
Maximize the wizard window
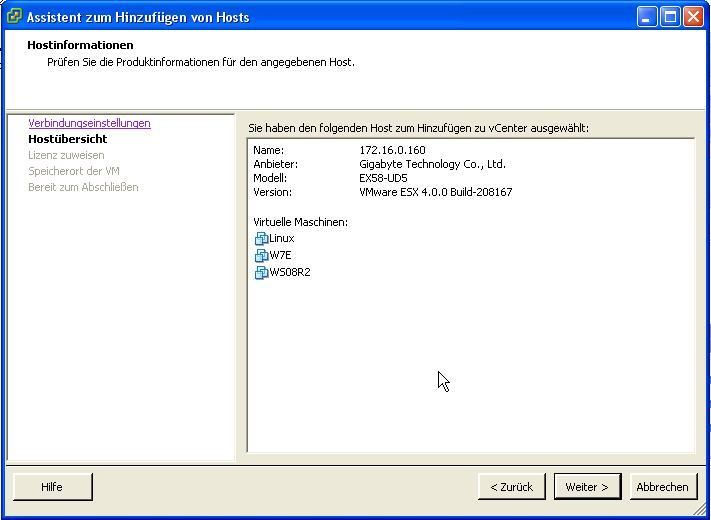[670, 17]
